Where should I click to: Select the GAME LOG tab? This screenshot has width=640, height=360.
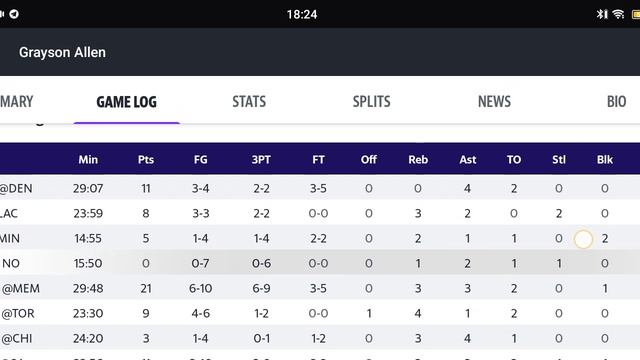[127, 102]
